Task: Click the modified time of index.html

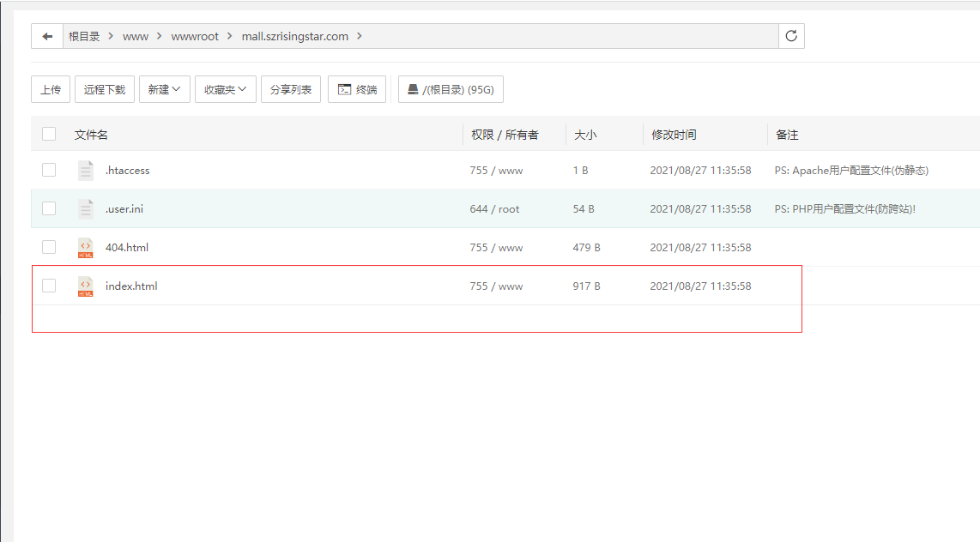Action: coord(700,286)
